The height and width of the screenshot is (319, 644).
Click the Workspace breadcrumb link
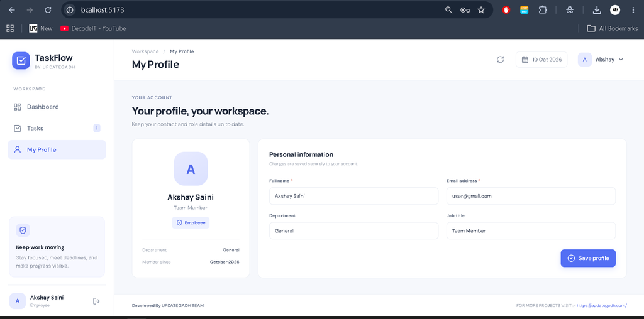145,51
